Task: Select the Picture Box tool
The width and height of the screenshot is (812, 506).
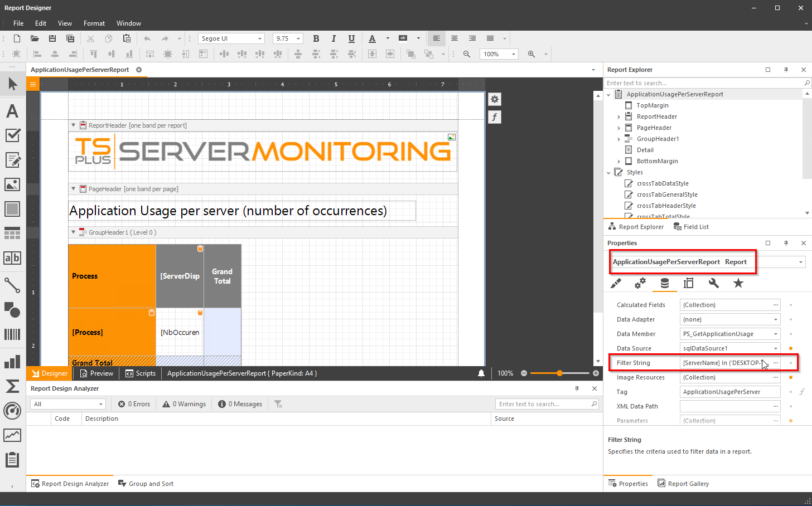Action: [12, 184]
